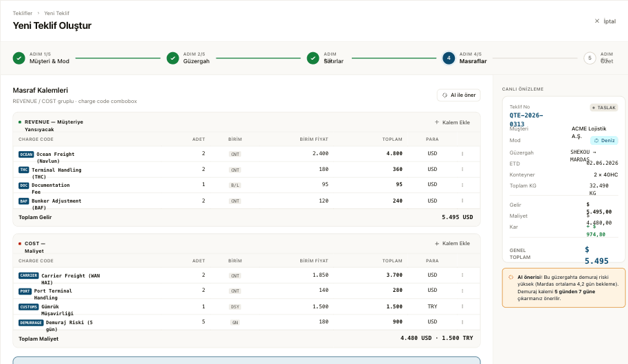Open row menu for Gümrük Müşavirliği

[x=462, y=306]
